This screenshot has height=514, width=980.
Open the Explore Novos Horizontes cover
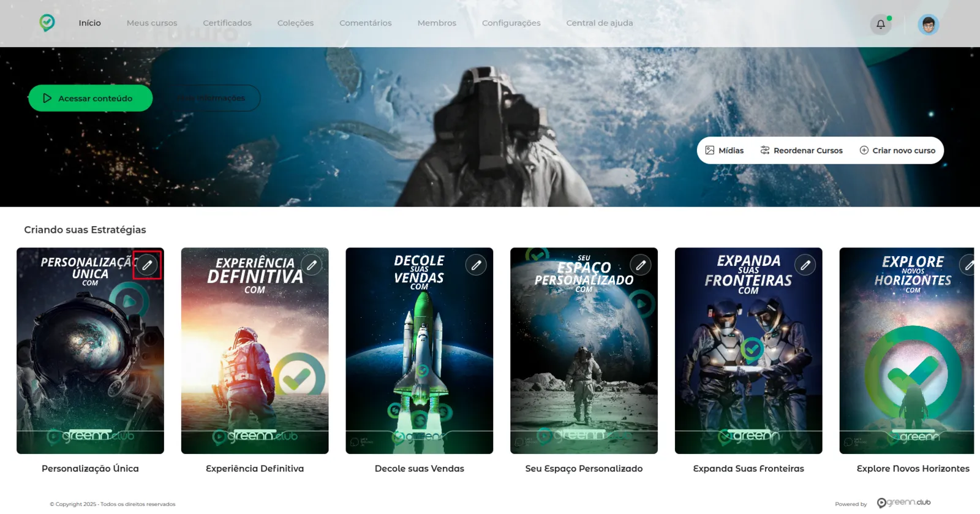click(907, 350)
